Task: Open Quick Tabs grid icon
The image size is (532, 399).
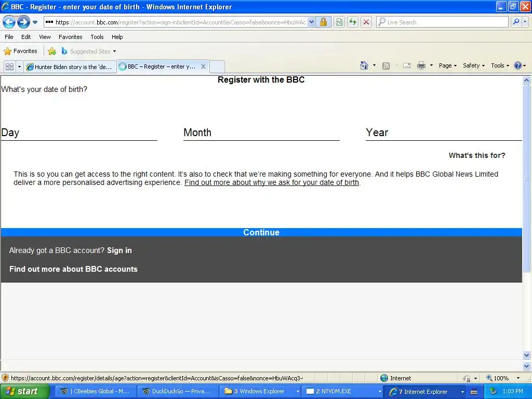Action: [9, 66]
